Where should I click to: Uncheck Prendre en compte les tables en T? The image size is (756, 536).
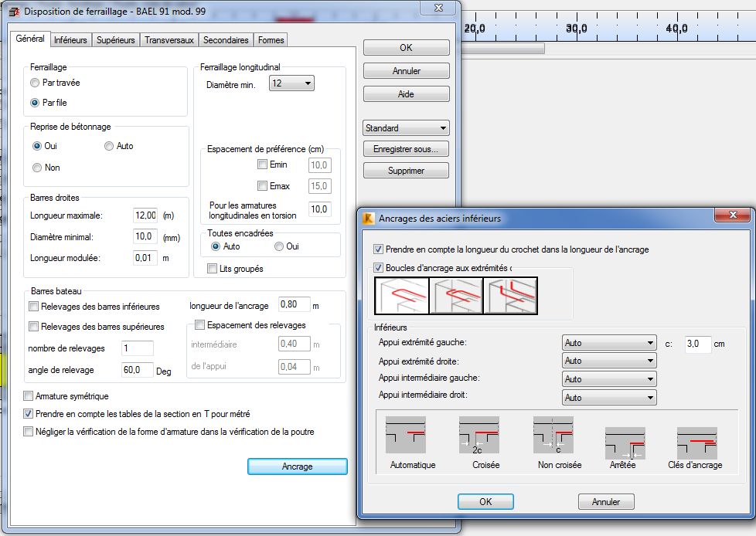(28, 414)
